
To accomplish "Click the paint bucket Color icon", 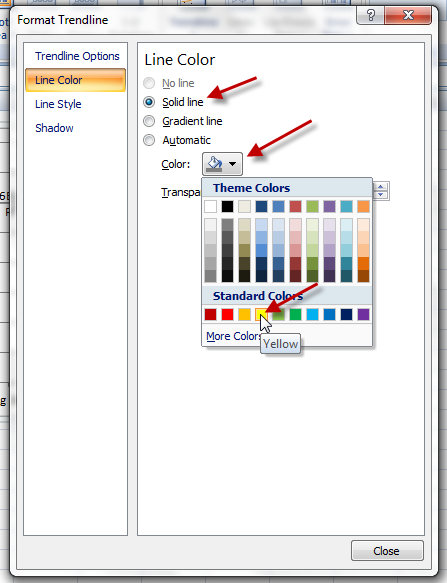I will click(215, 164).
